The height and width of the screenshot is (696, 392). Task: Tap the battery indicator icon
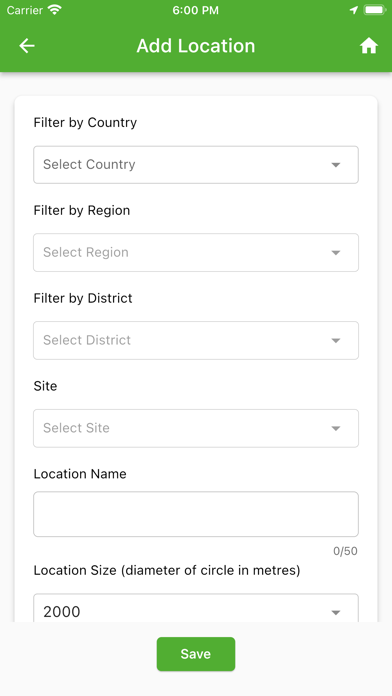(x=375, y=10)
